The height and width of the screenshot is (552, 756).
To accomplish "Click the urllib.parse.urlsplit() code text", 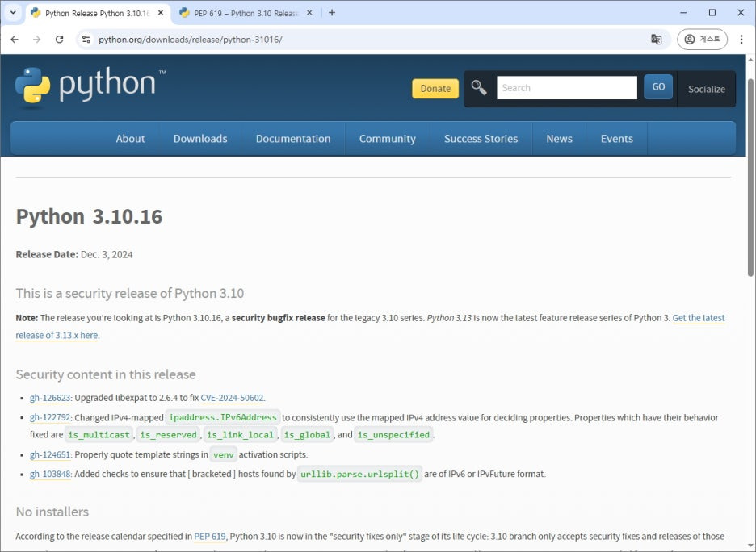I will pos(359,474).
